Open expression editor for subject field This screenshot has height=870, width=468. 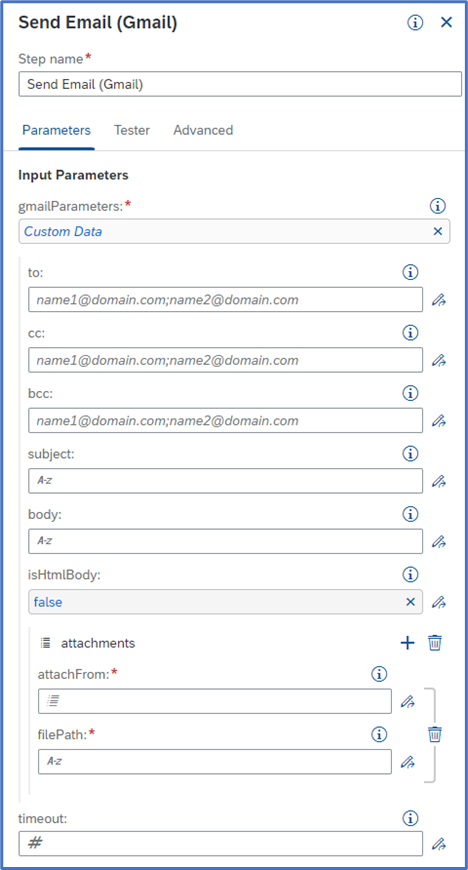point(439,480)
